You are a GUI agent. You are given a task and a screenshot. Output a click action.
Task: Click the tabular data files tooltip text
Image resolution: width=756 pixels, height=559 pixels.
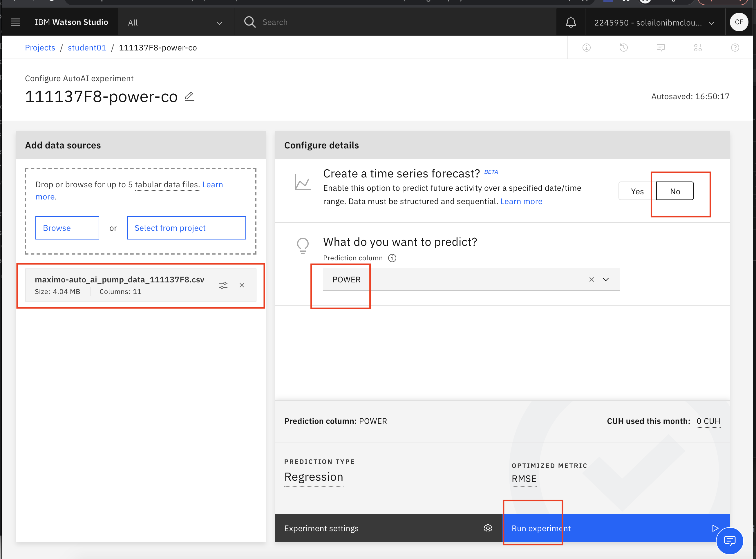167,185
